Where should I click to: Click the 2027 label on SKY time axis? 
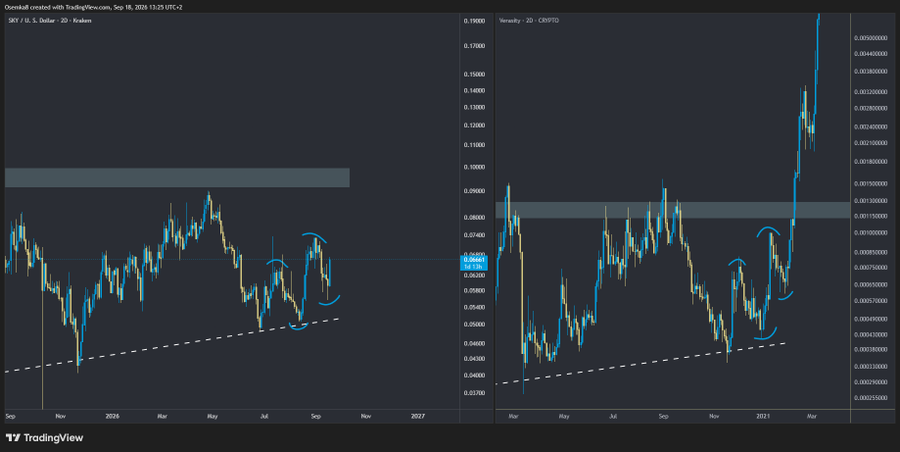pyautogui.click(x=418, y=416)
